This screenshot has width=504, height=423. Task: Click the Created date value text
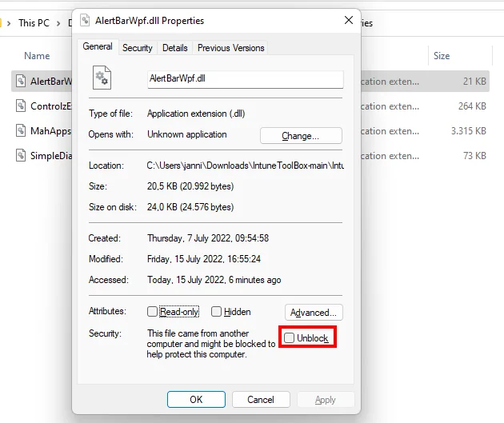[x=208, y=238]
